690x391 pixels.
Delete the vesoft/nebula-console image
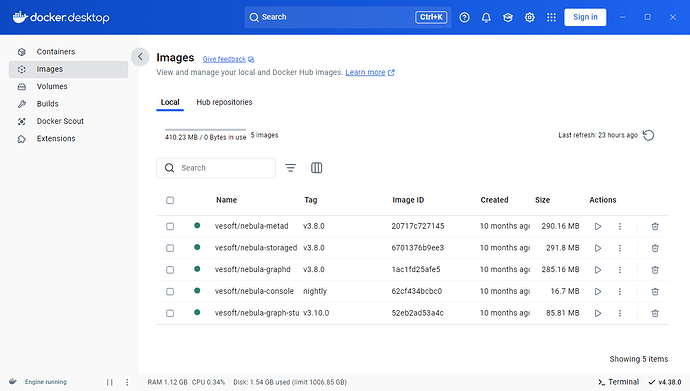(x=655, y=291)
